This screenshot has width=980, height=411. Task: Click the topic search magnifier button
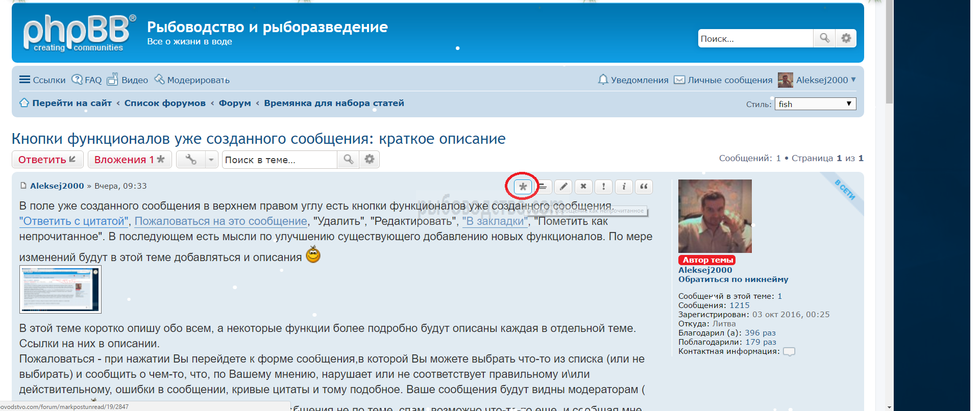click(348, 160)
